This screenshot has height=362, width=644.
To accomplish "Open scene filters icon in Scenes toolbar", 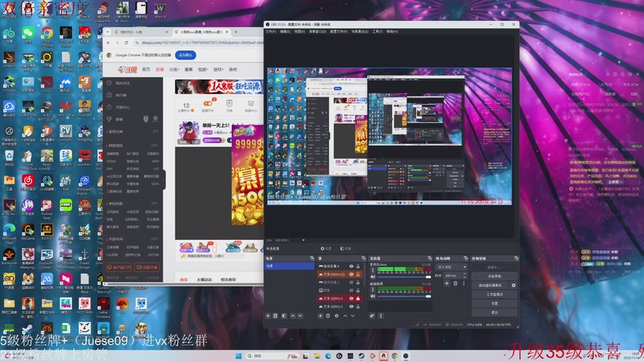I will (x=284, y=315).
